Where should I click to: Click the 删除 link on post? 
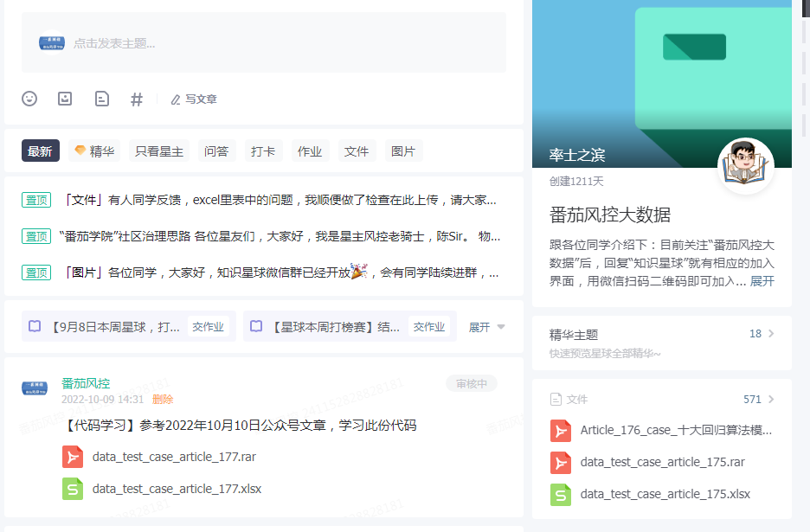tap(163, 400)
